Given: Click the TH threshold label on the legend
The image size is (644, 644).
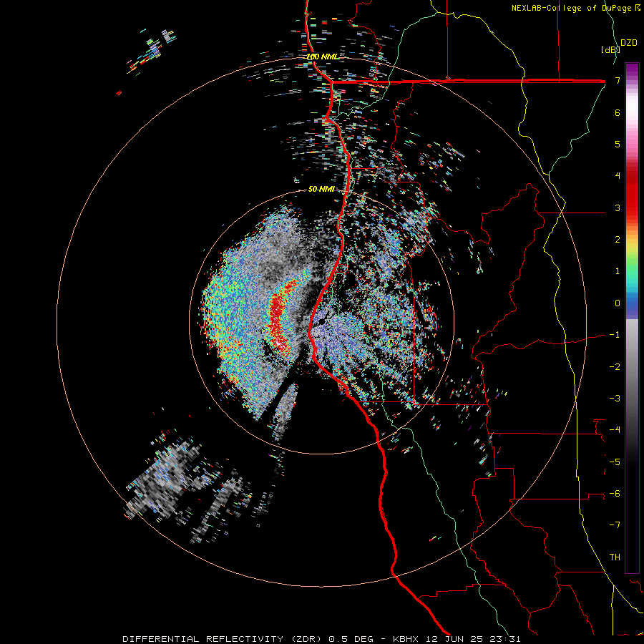Looking at the screenshot, I should pos(615,557).
